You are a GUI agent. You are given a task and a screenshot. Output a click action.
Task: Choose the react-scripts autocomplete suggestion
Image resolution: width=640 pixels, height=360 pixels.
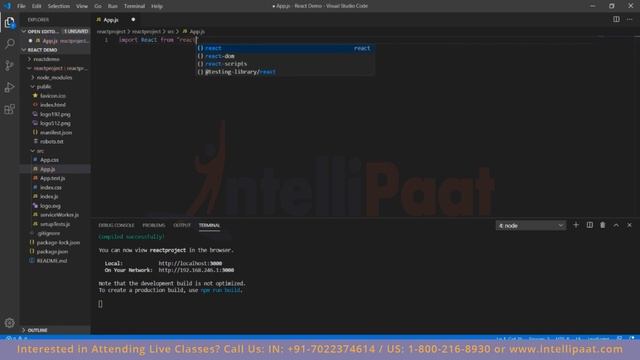[x=284, y=64]
